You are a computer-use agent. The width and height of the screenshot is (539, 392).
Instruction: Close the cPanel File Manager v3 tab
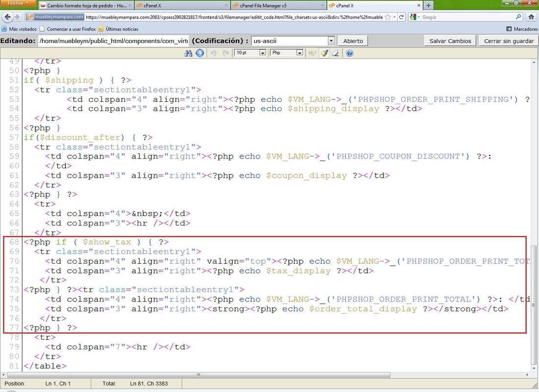click(x=322, y=5)
